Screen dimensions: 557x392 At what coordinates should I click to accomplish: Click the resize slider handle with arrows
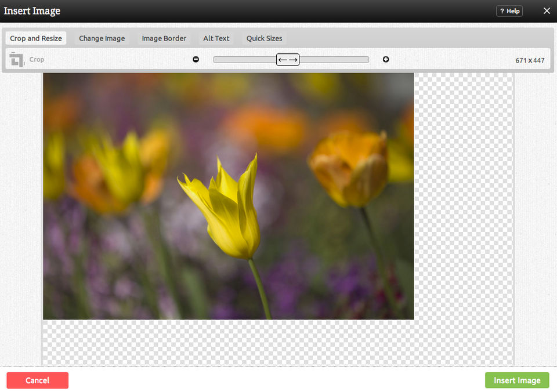click(x=288, y=60)
